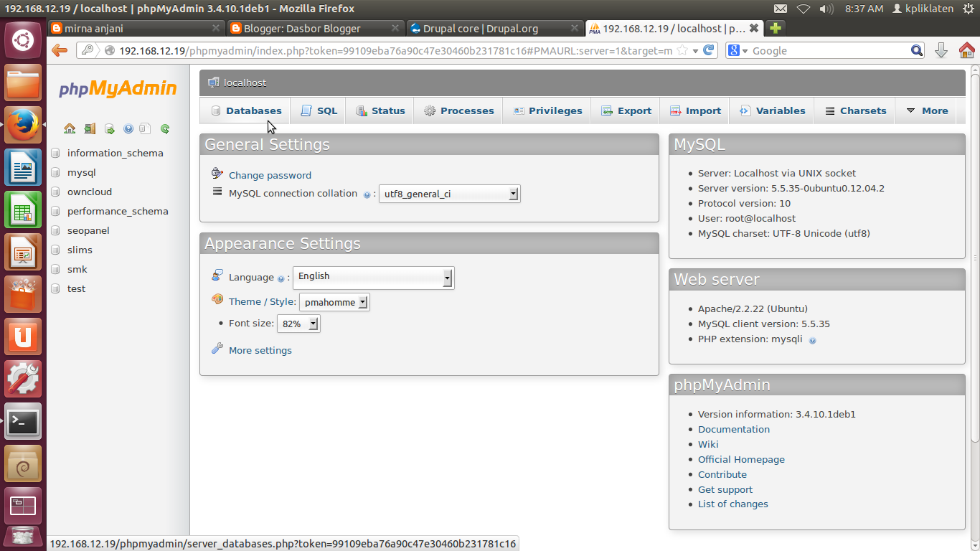This screenshot has width=980, height=551.
Task: Click the Get support link
Action: (725, 489)
